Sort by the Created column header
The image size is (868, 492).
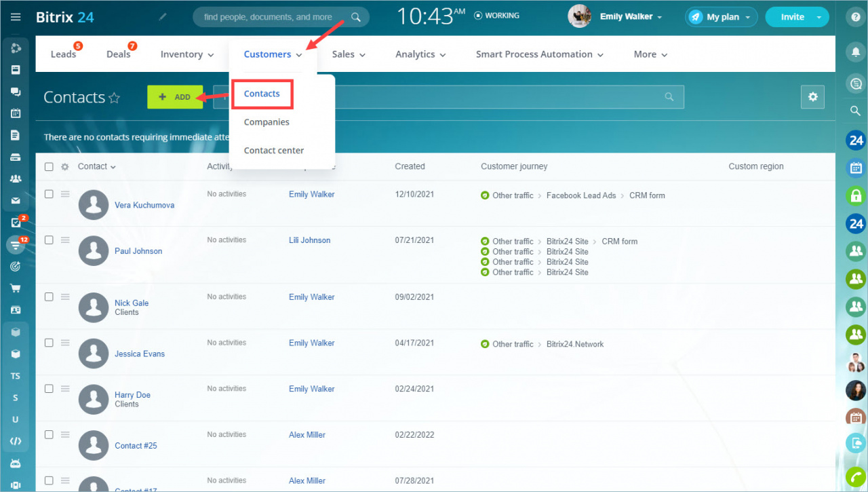[410, 166]
